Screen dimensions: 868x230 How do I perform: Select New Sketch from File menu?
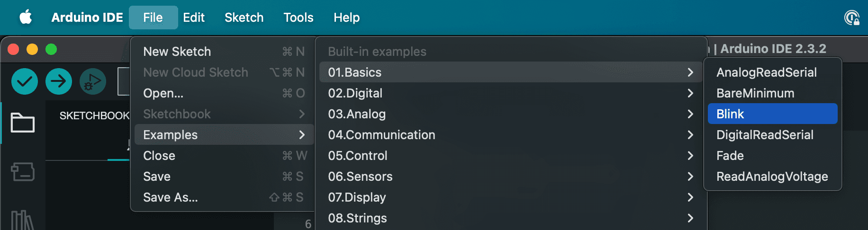[x=224, y=52]
